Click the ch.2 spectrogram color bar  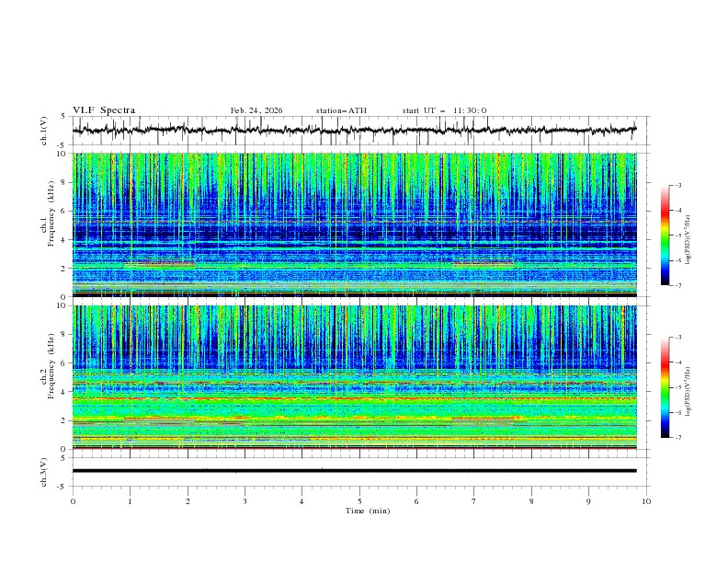tap(665, 386)
